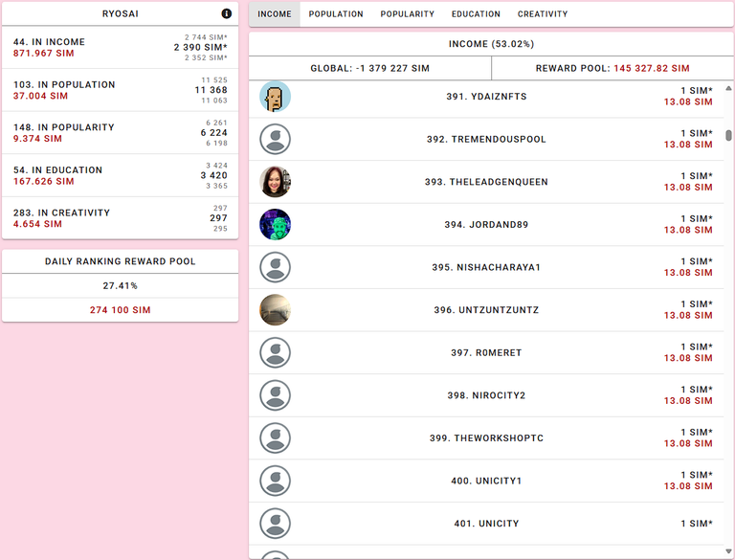Image resolution: width=735 pixels, height=560 pixels.
Task: Click the INCOME (53.02%) header
Action: [491, 44]
